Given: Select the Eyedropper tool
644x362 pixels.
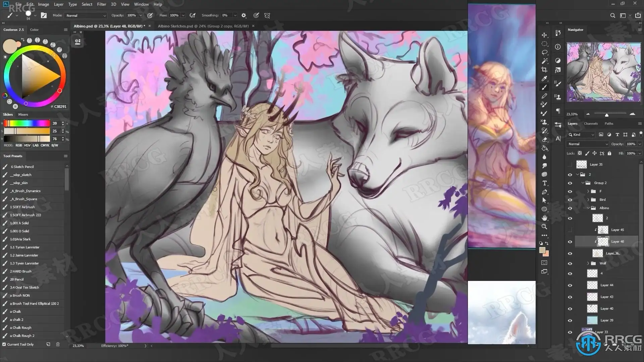Looking at the screenshot, I should click(544, 78).
